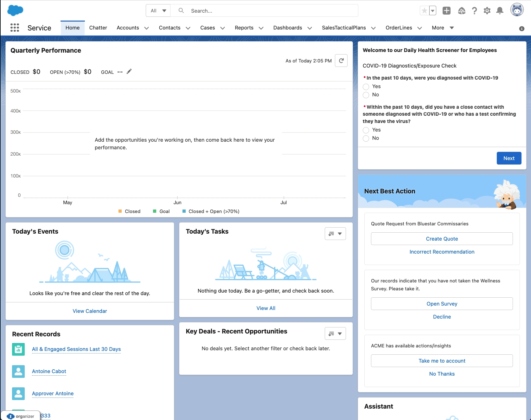Click the search magnifier icon
531x420 pixels.
(181, 11)
